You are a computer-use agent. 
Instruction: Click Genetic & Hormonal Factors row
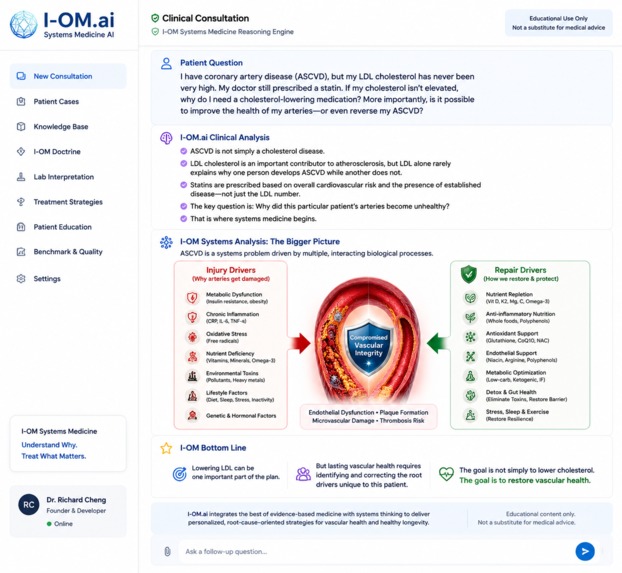[x=231, y=415]
